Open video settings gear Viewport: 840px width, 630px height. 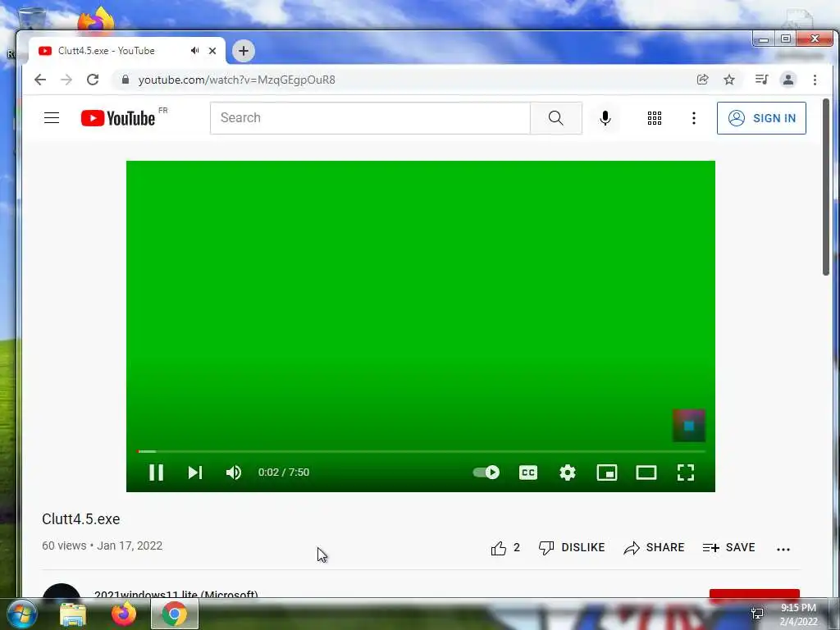(568, 472)
